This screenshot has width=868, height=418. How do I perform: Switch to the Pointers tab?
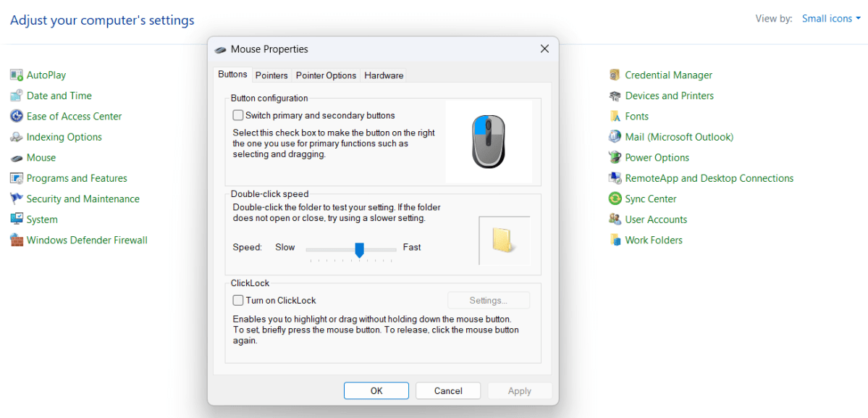(271, 75)
